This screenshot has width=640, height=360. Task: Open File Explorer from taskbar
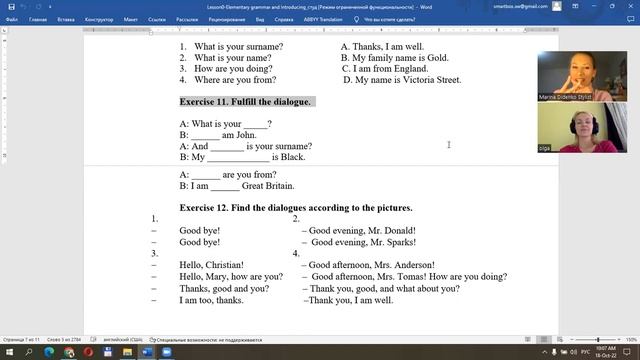[127, 352]
